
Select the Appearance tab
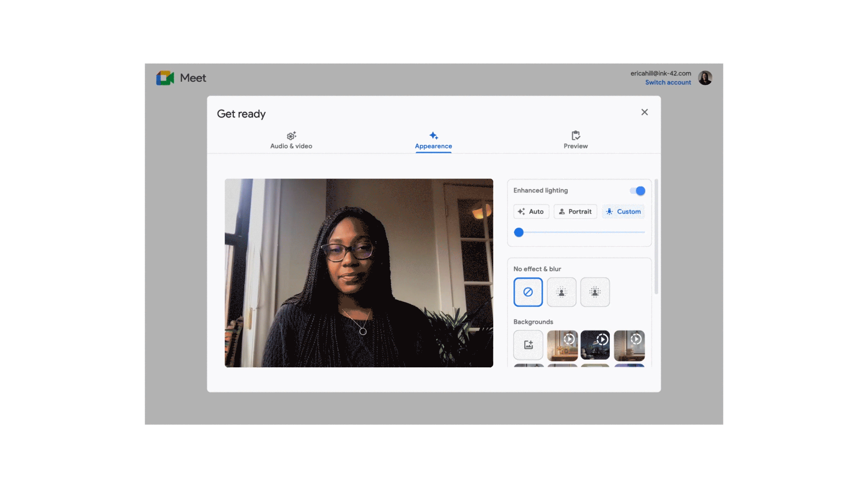433,141
